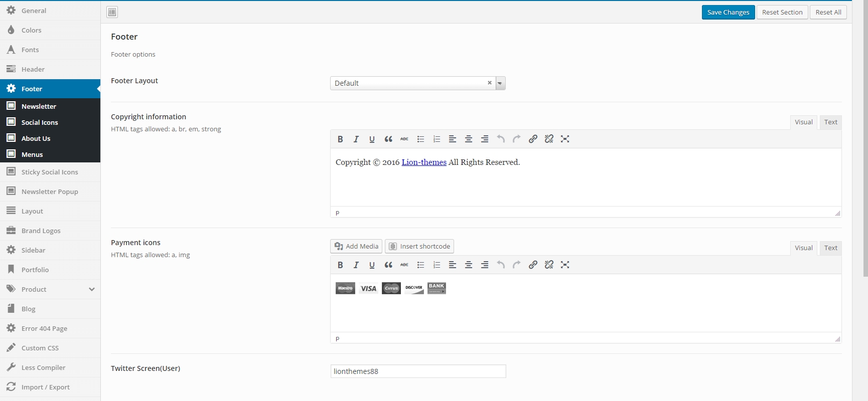Click Align left in Copyright information editor
The image size is (868, 401).
(453, 139)
